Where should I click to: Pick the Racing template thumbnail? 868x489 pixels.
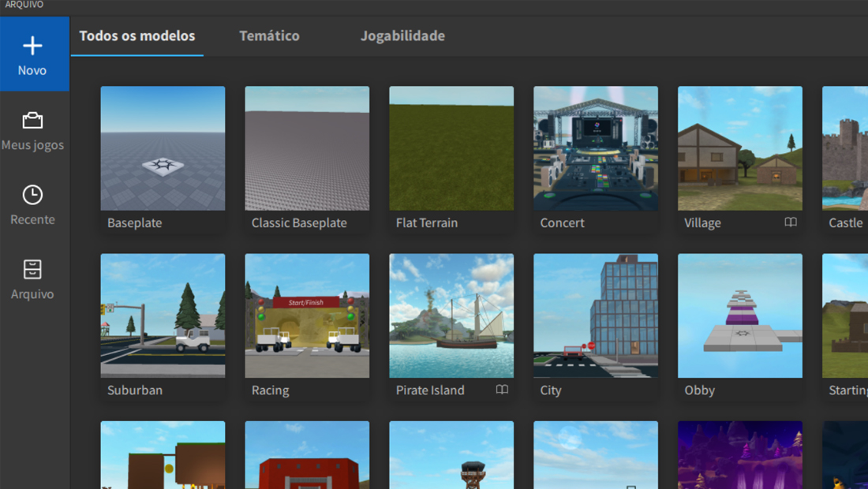307,315
